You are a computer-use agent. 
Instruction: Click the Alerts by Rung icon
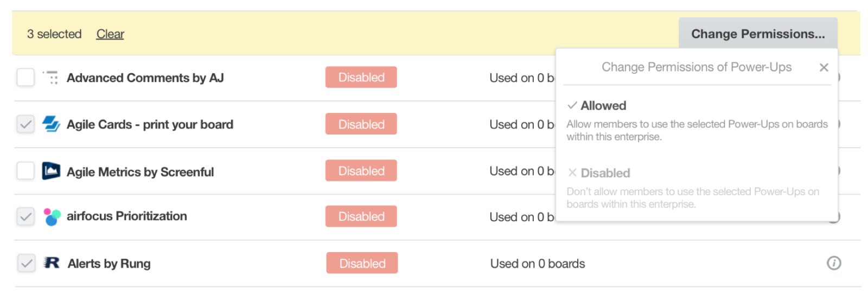click(52, 263)
